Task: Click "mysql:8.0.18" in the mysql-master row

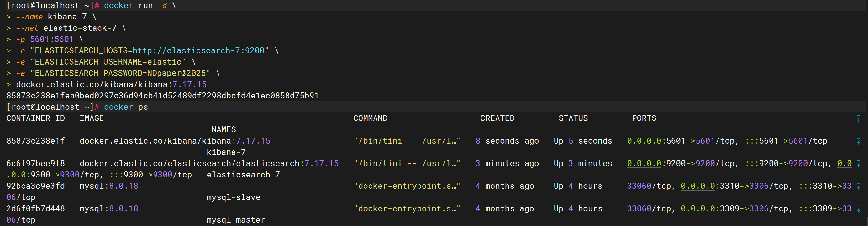Action: [109, 208]
